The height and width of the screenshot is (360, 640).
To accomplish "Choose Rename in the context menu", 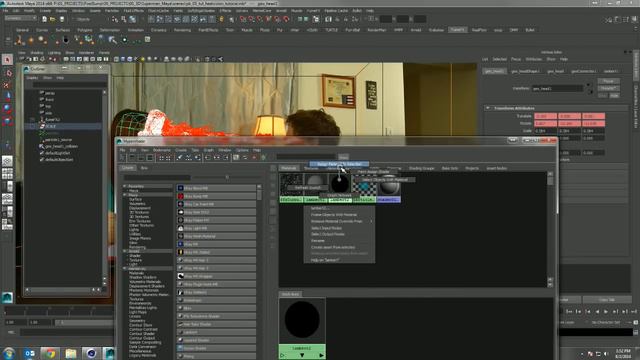I will (318, 241).
